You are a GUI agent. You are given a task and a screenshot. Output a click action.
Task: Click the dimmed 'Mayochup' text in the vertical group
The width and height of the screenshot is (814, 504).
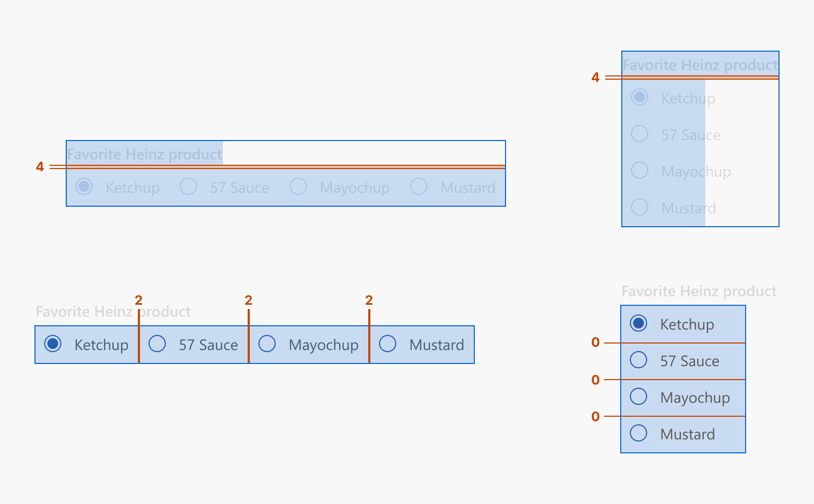pyautogui.click(x=696, y=172)
